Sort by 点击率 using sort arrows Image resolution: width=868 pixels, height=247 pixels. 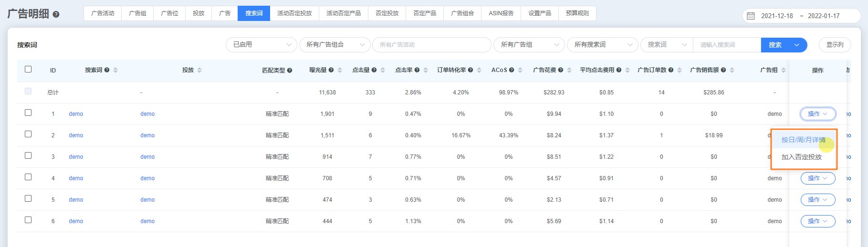click(426, 70)
